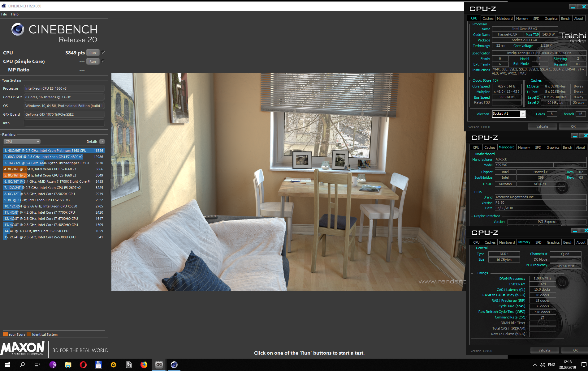Open Mainboard tab in top CPU-Z

(505, 19)
